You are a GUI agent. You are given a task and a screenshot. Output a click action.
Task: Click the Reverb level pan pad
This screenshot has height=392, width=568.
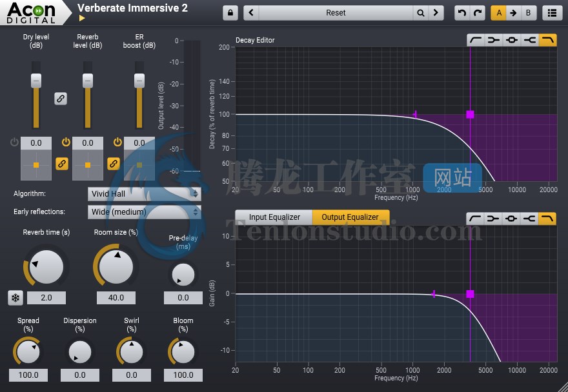[x=88, y=165]
